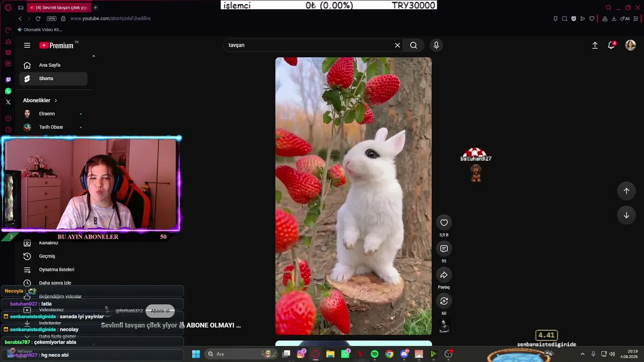Open the Otomatik Video Kli... bookmark
This screenshot has width=644, height=362.
tap(40, 30)
